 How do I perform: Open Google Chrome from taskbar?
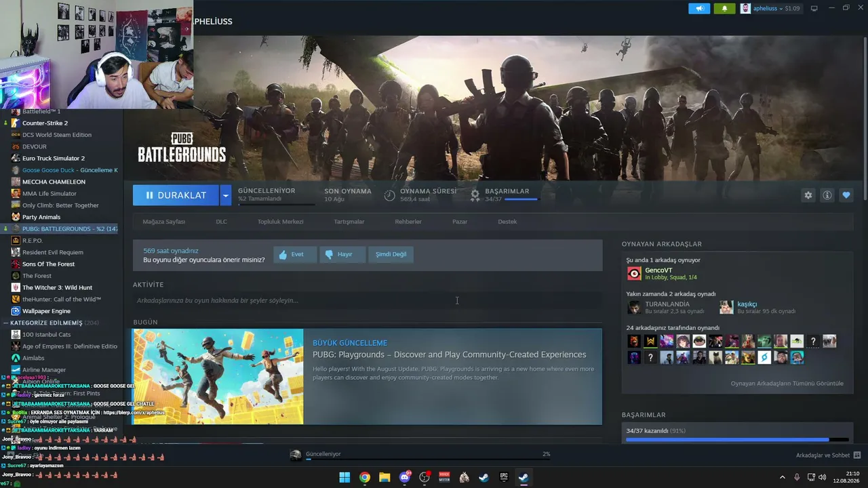click(x=365, y=477)
